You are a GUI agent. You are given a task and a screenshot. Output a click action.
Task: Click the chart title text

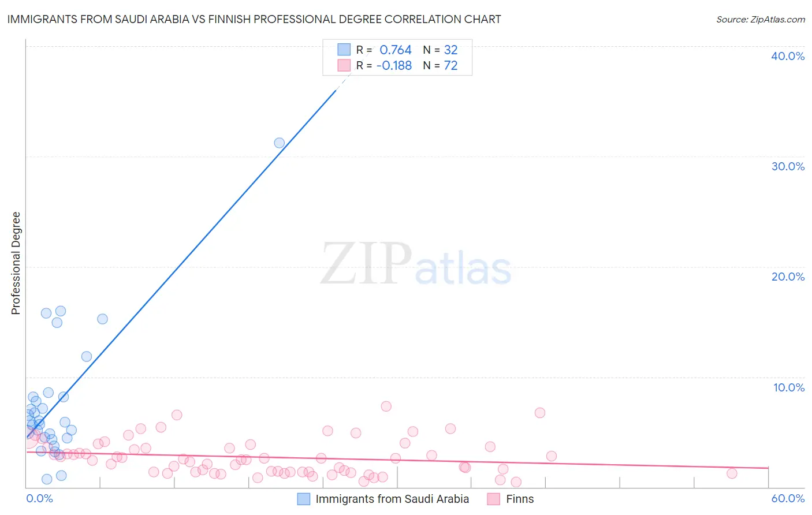(x=254, y=19)
